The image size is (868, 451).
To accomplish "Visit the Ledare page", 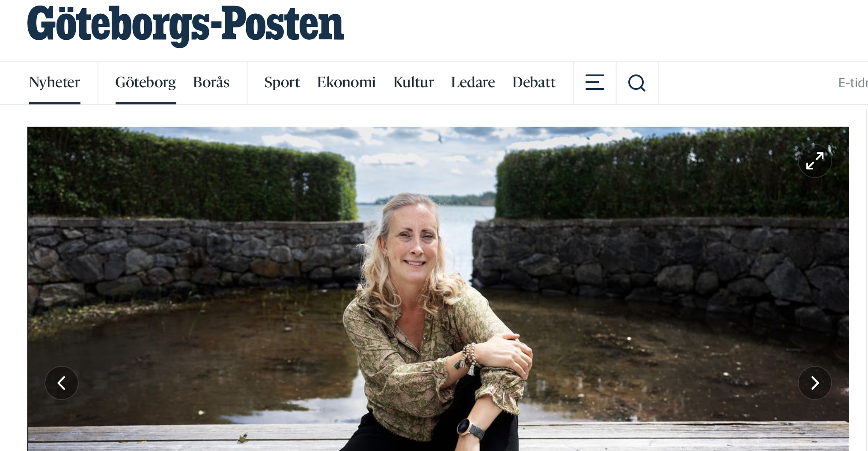I will tap(473, 82).
